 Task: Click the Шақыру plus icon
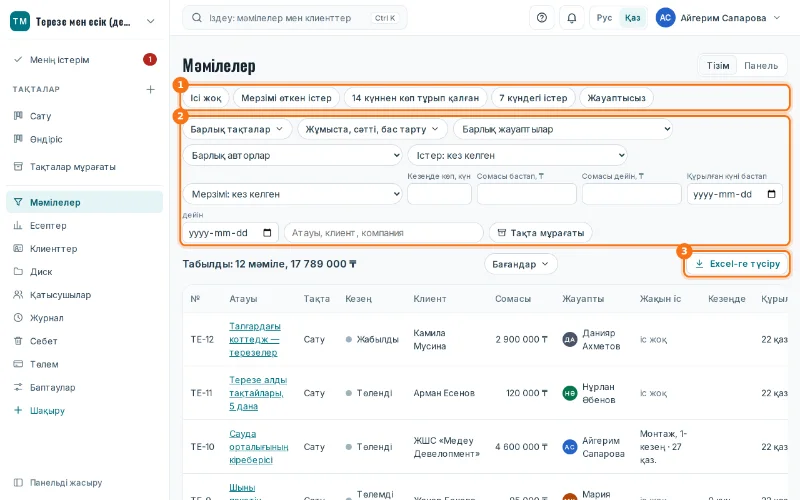[18, 410]
